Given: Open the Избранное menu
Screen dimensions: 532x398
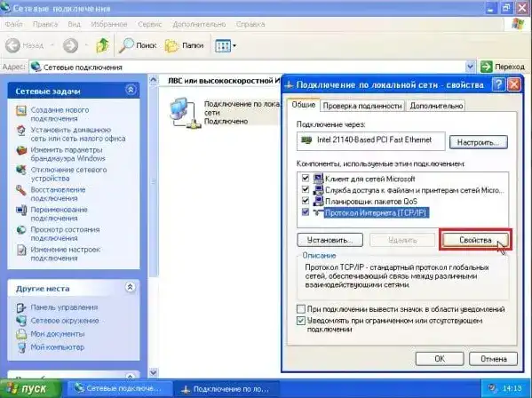Looking at the screenshot, I should pos(109,24).
